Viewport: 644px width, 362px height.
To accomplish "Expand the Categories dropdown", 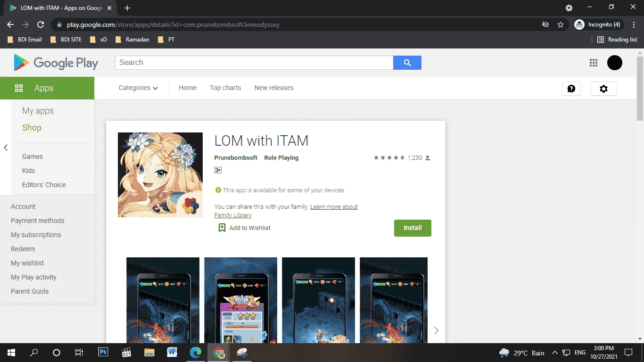I will (x=138, y=88).
